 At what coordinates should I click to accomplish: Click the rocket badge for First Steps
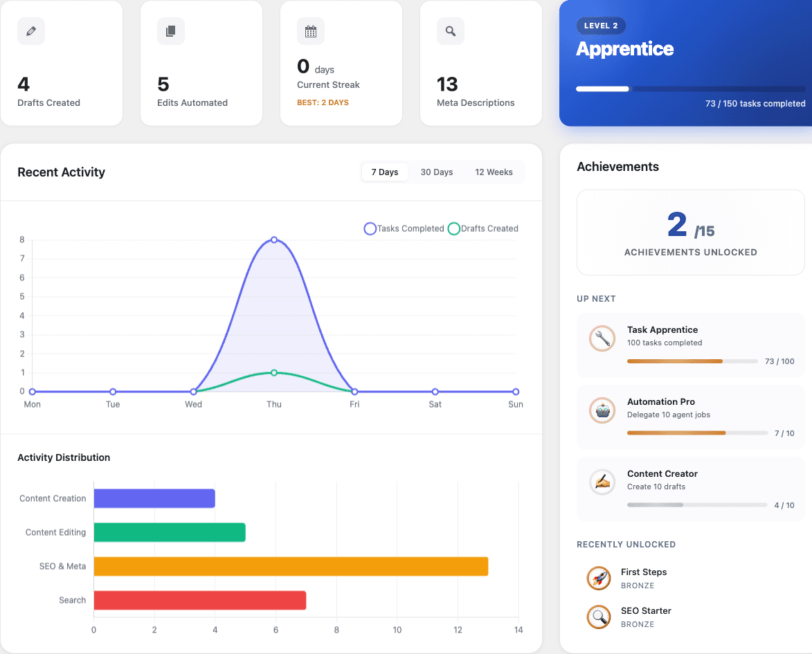tap(599, 579)
